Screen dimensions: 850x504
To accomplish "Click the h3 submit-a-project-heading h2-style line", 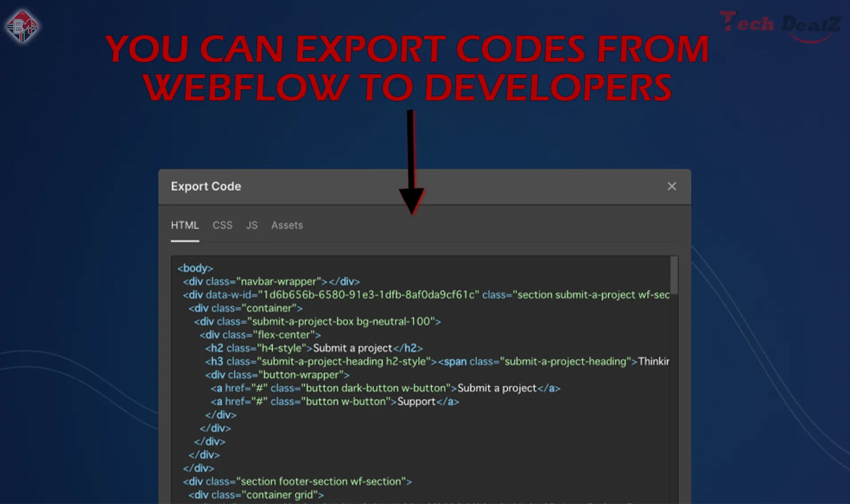I will coord(437,361).
